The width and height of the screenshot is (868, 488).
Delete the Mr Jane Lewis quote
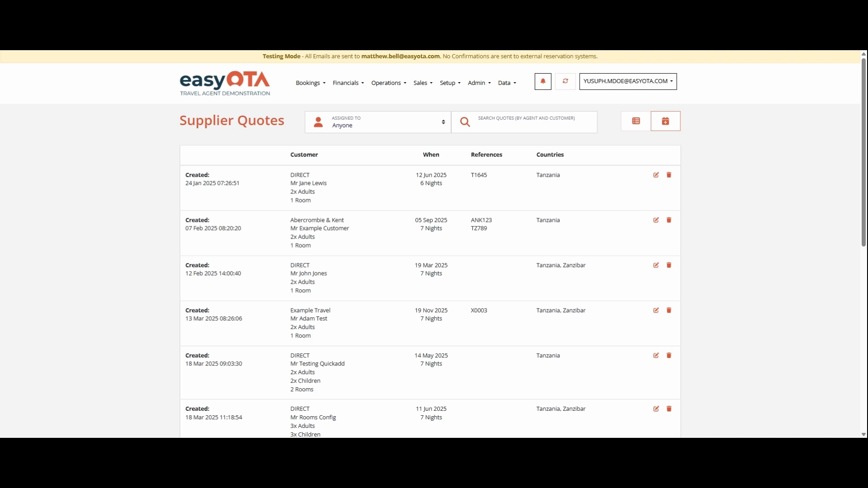click(669, 175)
